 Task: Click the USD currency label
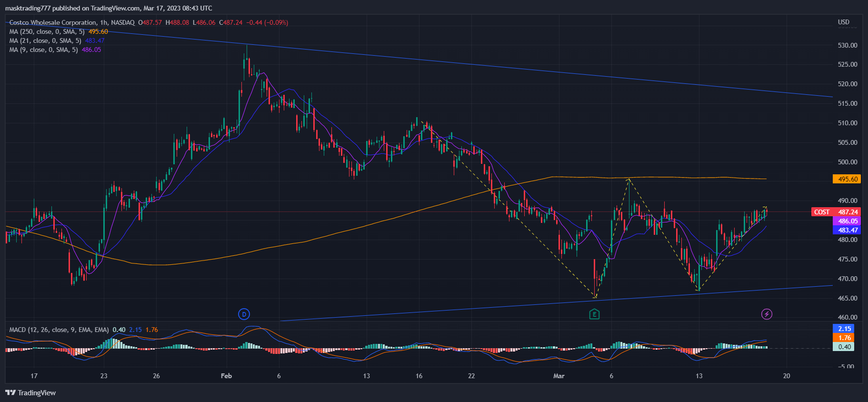(x=844, y=22)
